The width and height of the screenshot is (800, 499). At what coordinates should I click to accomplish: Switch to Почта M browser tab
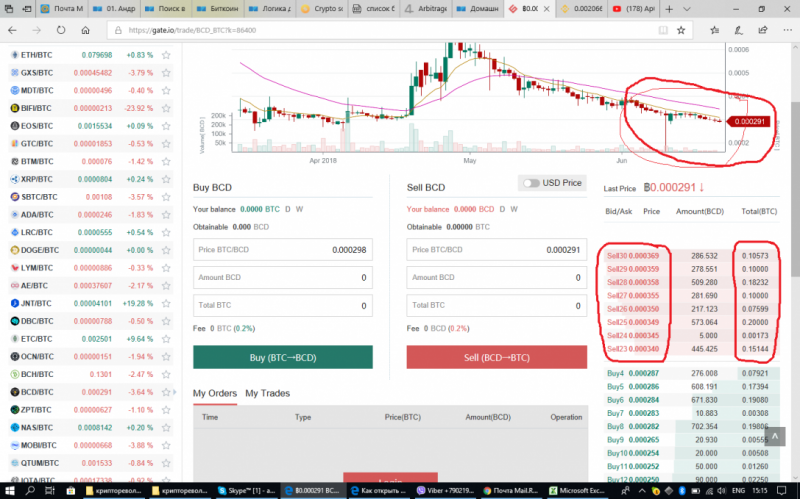62,9
